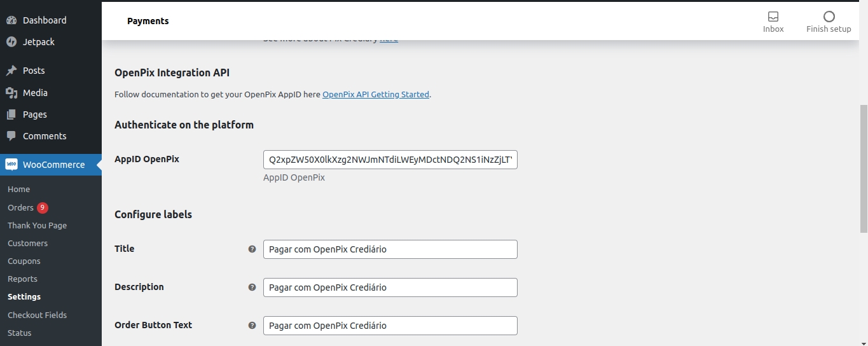Click the Media library icon

11,93
